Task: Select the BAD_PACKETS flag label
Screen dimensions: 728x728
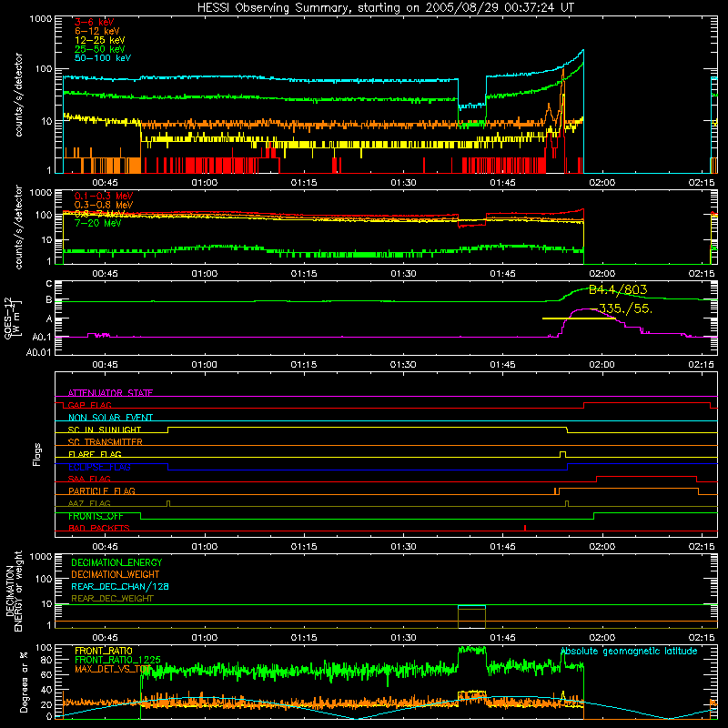Action: pos(99,528)
